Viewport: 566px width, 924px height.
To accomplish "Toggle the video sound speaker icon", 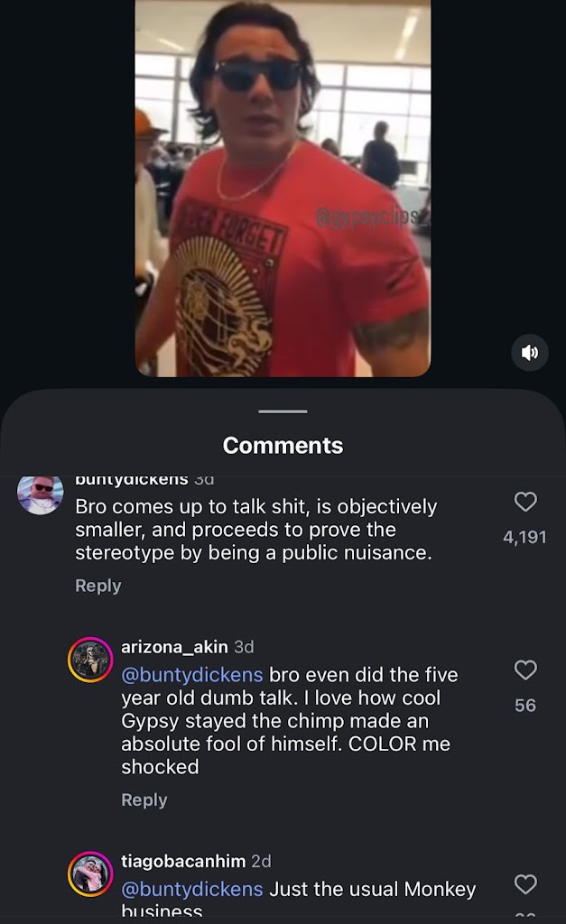I will point(530,352).
